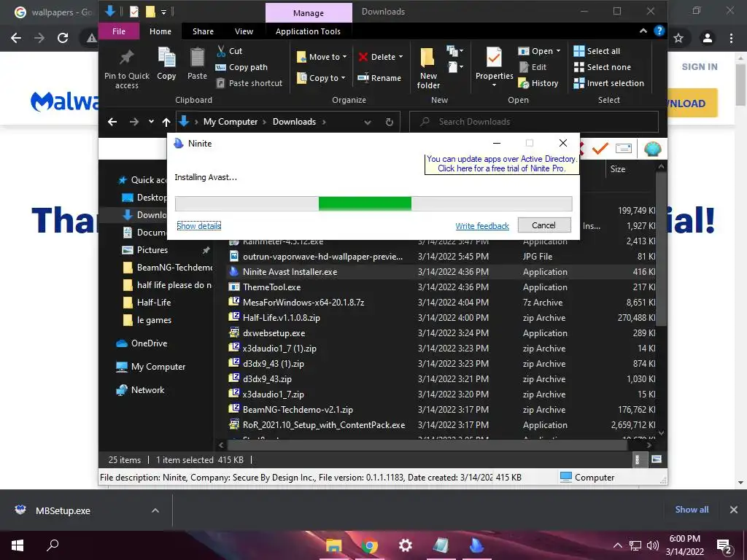Click the Copy icon in Clipboard group
Screen dimensions: 747x560
166,64
